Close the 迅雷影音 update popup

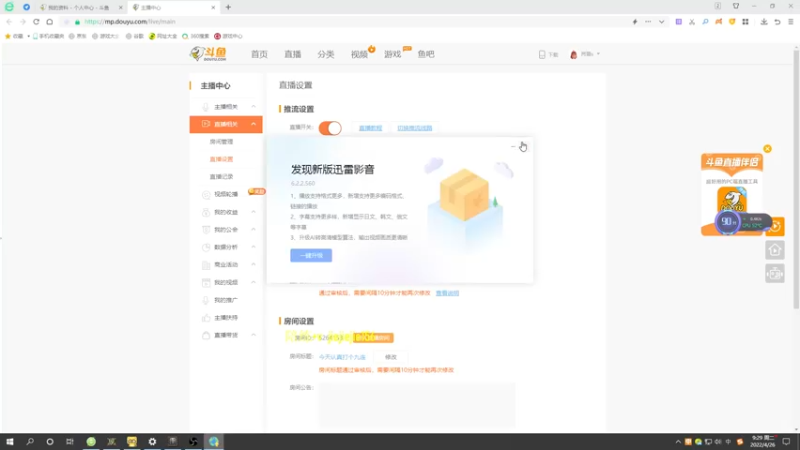pyautogui.click(x=523, y=146)
